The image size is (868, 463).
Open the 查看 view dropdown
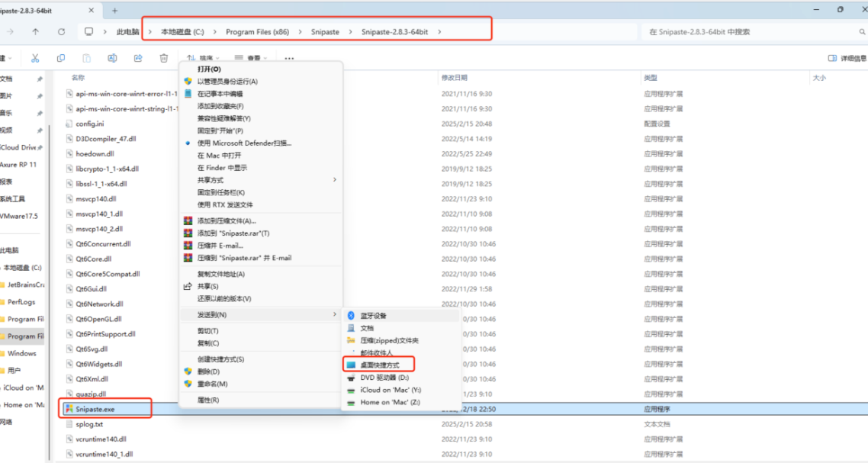[250, 58]
